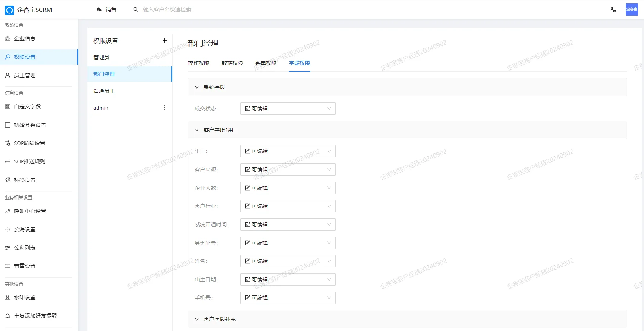Open 成交状态 permission dropdown

click(288, 108)
